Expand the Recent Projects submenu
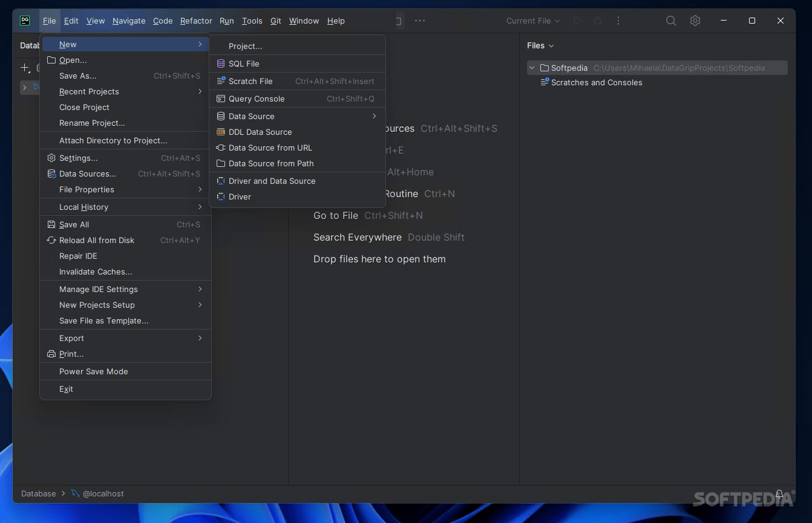 [200, 91]
